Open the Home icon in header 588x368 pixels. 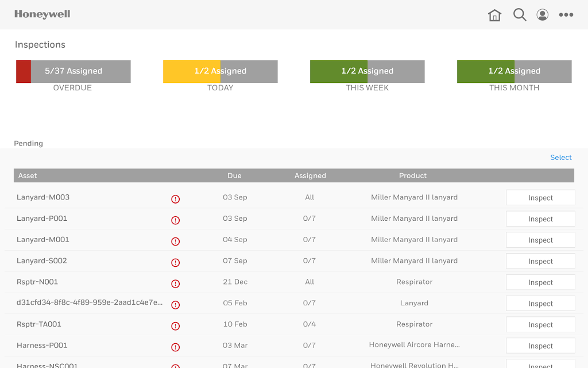click(x=494, y=15)
